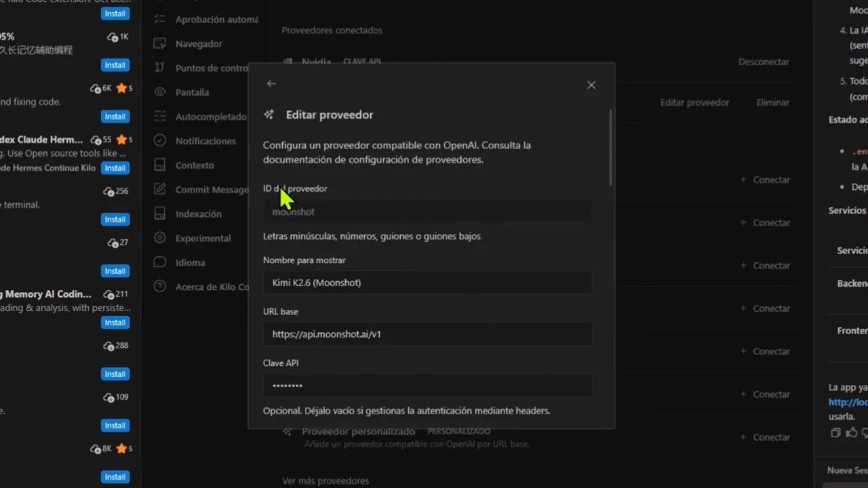The width and height of the screenshot is (868, 488).
Task: Click the Acerca de Kilo question-mark icon
Action: (160, 287)
